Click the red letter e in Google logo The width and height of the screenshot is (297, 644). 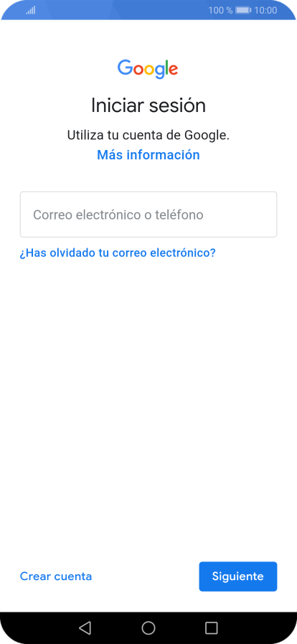(x=173, y=70)
